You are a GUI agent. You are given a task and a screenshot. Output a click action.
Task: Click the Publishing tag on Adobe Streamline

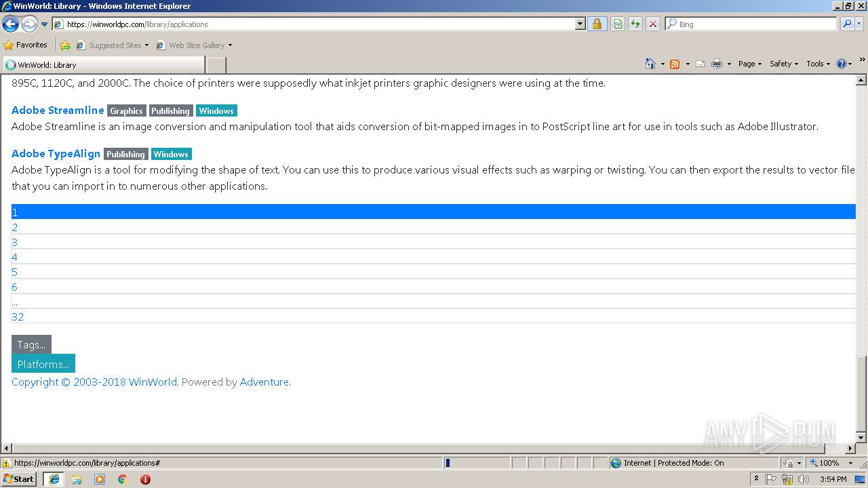tap(170, 111)
